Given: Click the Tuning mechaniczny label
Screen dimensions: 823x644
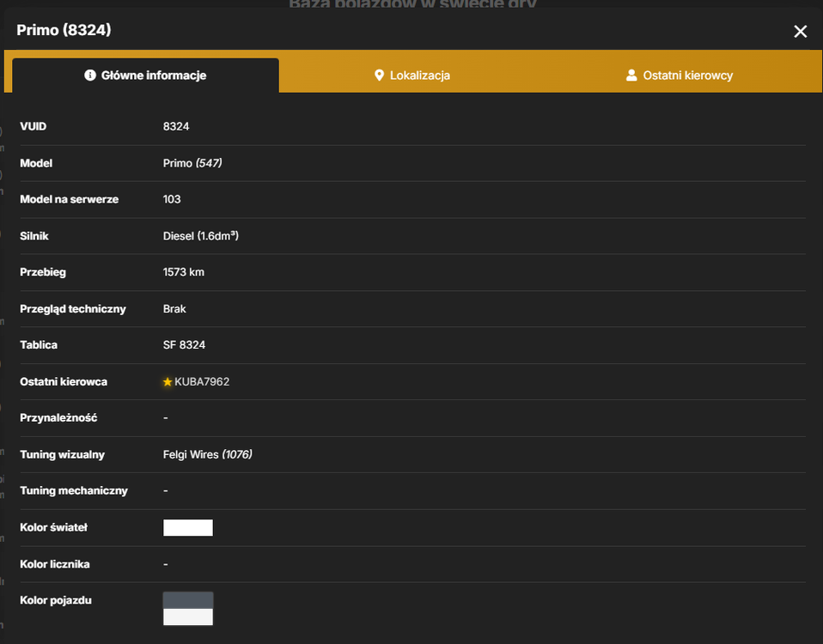Looking at the screenshot, I should (74, 491).
